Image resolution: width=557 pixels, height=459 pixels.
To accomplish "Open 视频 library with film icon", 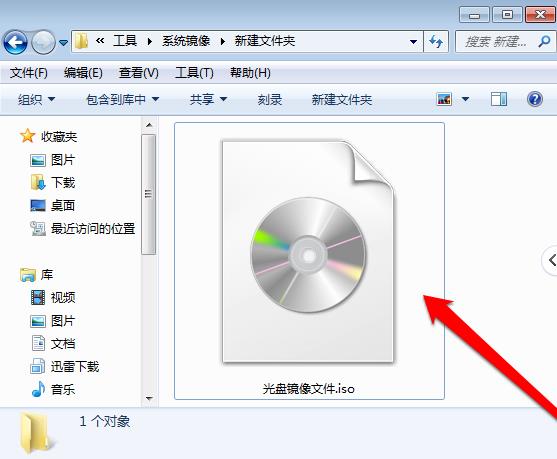I will tap(53, 297).
